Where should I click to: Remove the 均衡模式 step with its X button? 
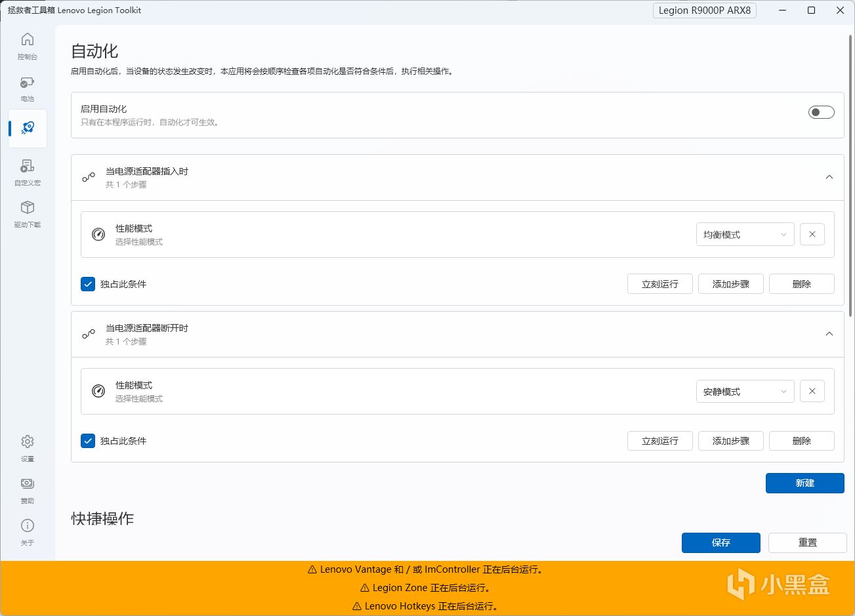pos(812,234)
